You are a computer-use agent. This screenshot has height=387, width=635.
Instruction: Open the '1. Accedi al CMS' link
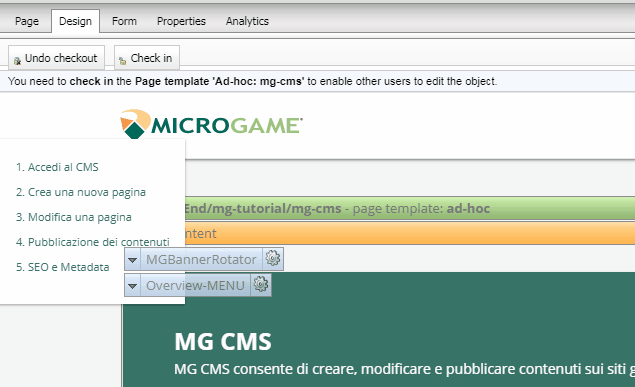(57, 167)
